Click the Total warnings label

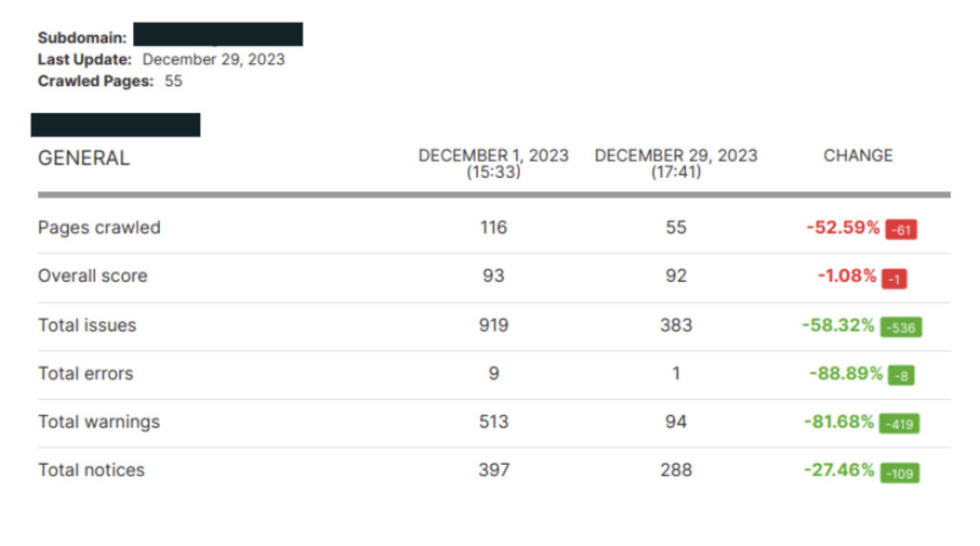click(x=99, y=422)
